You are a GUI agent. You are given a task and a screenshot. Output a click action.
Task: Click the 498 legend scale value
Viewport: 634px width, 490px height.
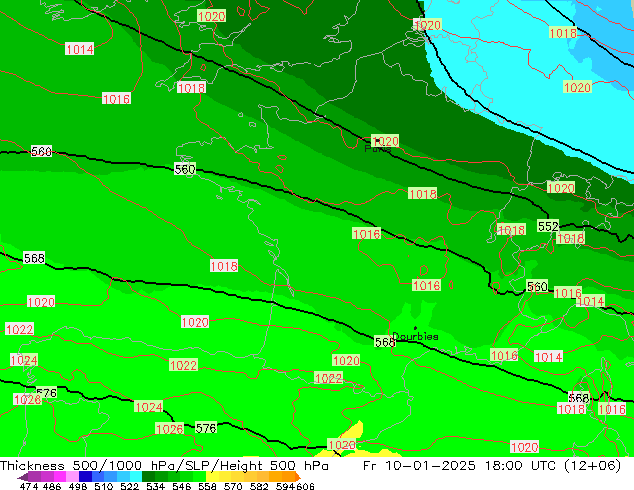pos(78,486)
